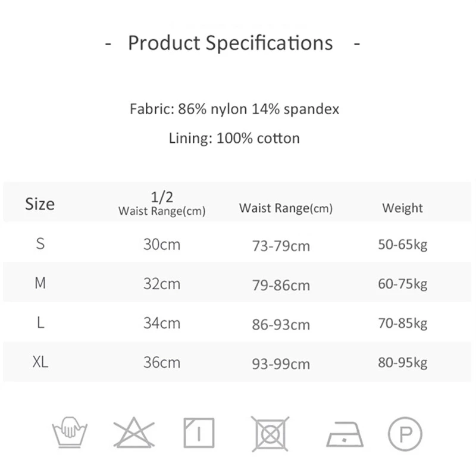Click the 60-75kg weight cell
This screenshot has width=476, height=476.
pyautogui.click(x=402, y=284)
